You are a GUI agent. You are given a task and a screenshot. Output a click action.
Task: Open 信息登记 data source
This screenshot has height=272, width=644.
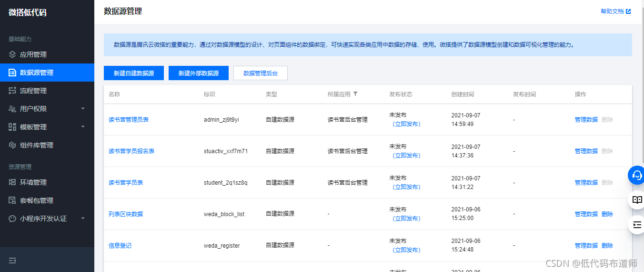(x=120, y=245)
